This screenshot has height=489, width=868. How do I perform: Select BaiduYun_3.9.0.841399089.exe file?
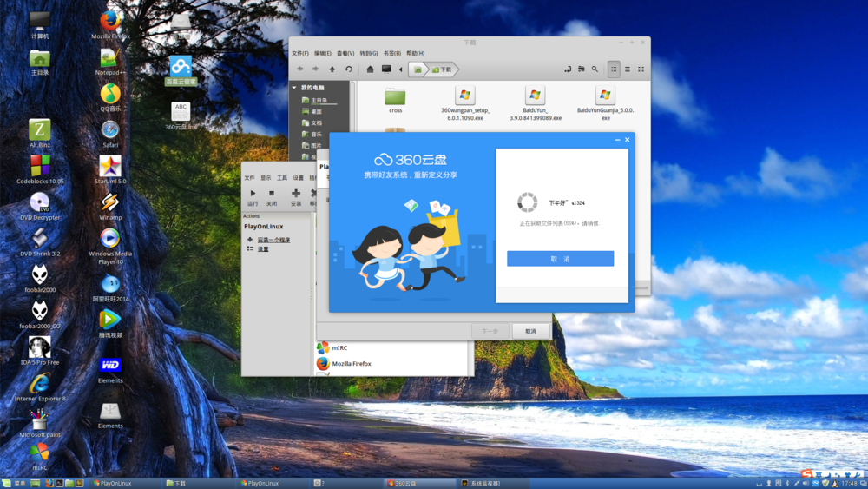(536, 103)
